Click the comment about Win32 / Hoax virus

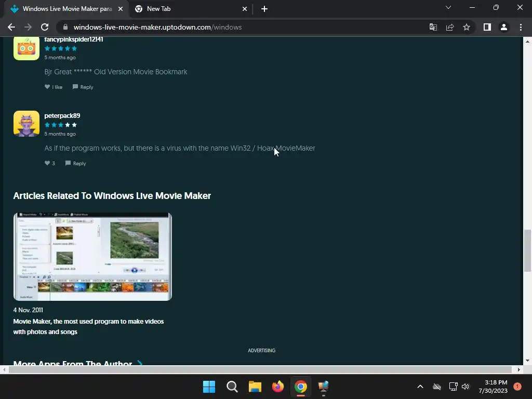coord(180,148)
